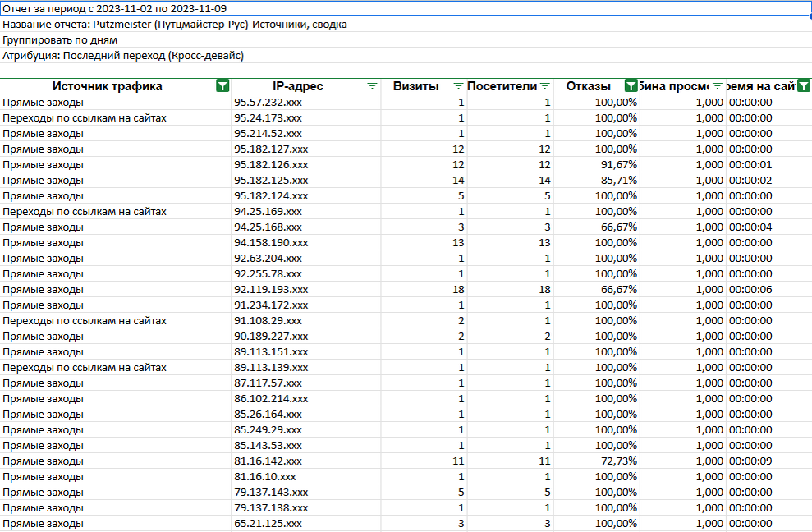
Task: Select the Визиты header cell
Action: click(x=424, y=86)
